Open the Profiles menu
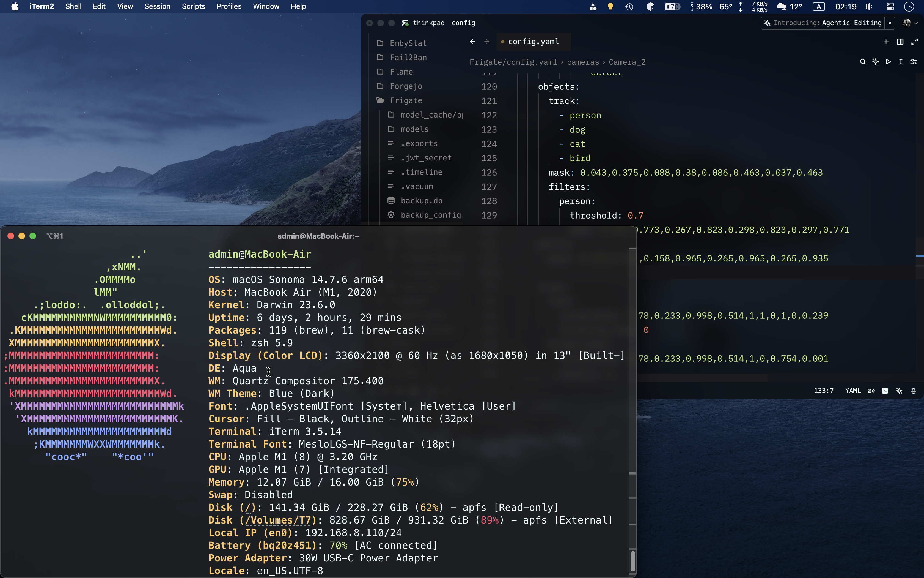The width and height of the screenshot is (924, 578). (229, 7)
